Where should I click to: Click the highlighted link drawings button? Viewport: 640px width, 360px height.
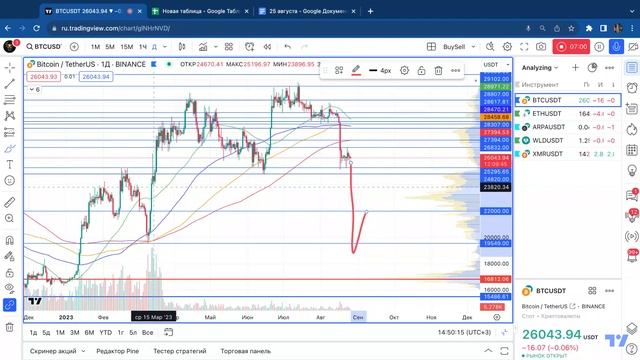pyautogui.click(x=10, y=305)
